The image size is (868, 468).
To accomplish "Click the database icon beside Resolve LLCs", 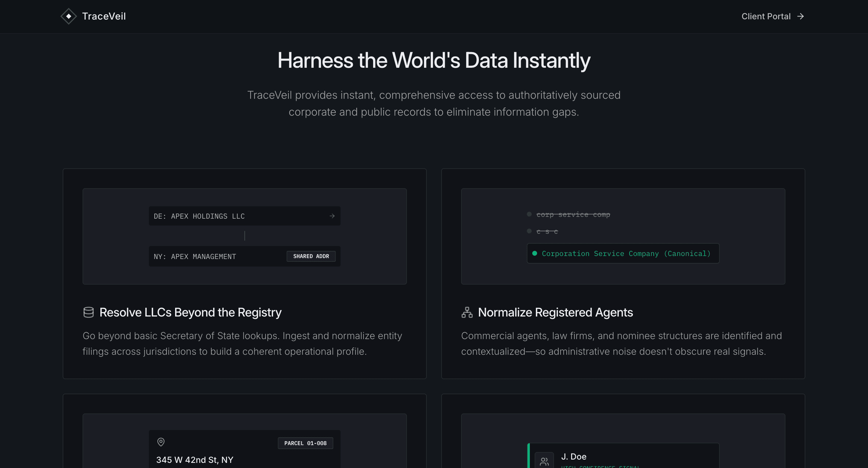I will [x=88, y=312].
